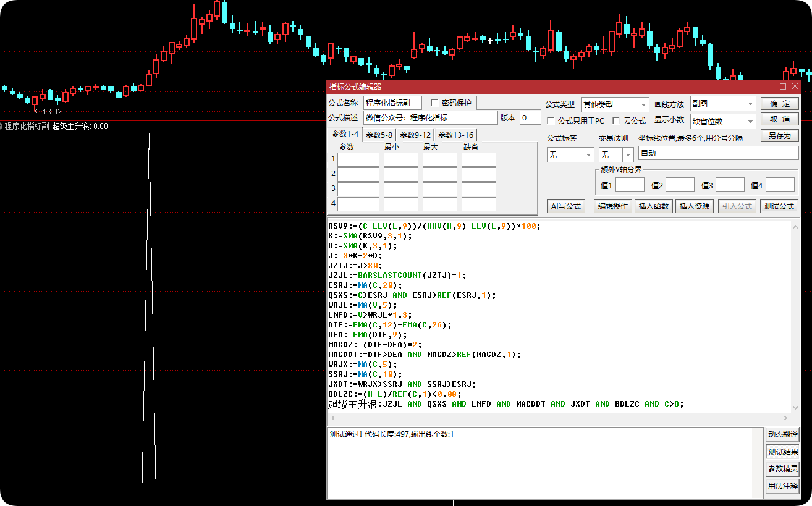Close the formula editor dialog
812x506 pixels.
click(x=795, y=86)
